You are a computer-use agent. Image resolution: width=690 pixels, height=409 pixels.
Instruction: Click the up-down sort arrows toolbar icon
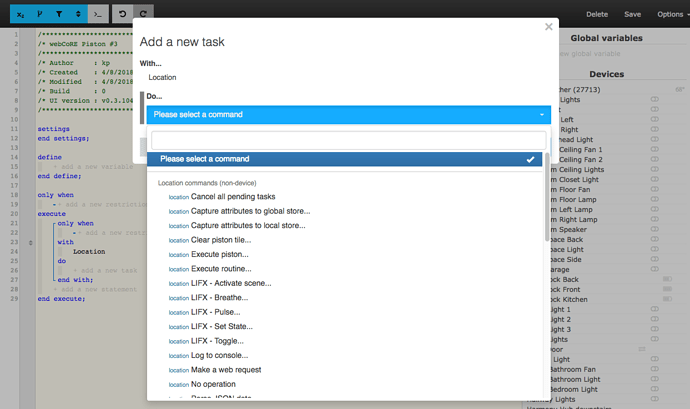(78, 15)
